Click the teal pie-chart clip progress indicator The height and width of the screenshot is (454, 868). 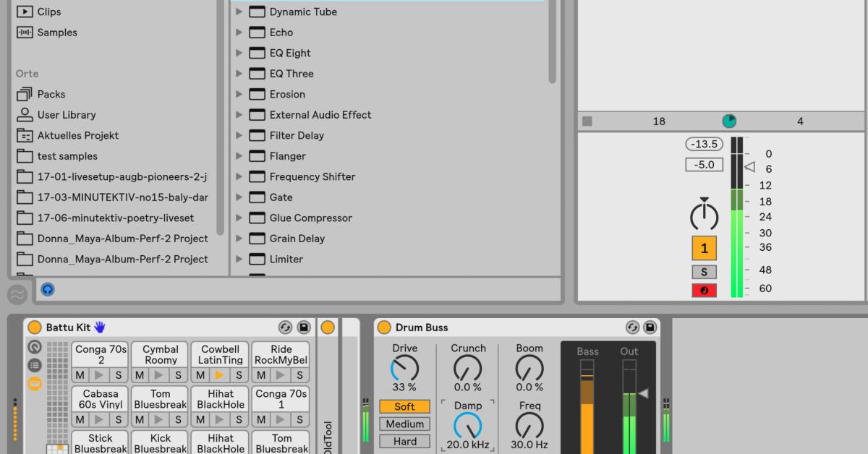click(729, 121)
